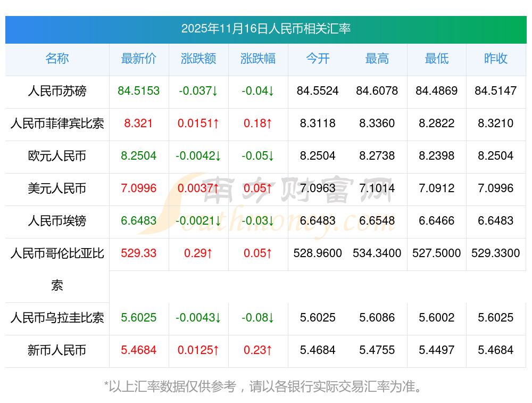Select the 最低 column header
This screenshot has width=532, height=403.
[x=437, y=59]
